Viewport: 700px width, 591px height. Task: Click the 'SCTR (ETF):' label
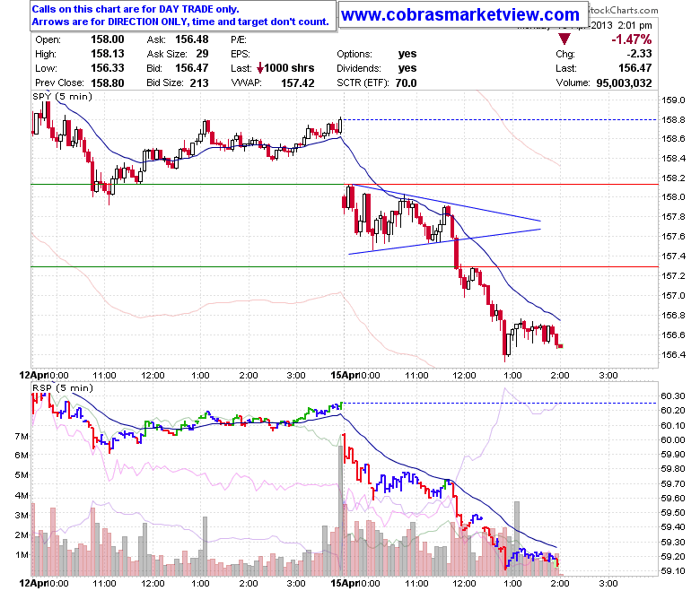(363, 83)
